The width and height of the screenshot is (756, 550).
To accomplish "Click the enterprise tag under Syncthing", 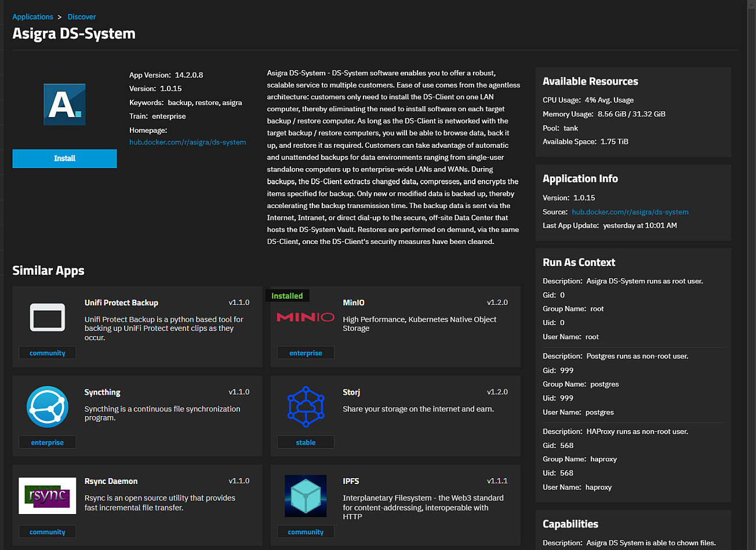I will pyautogui.click(x=48, y=442).
